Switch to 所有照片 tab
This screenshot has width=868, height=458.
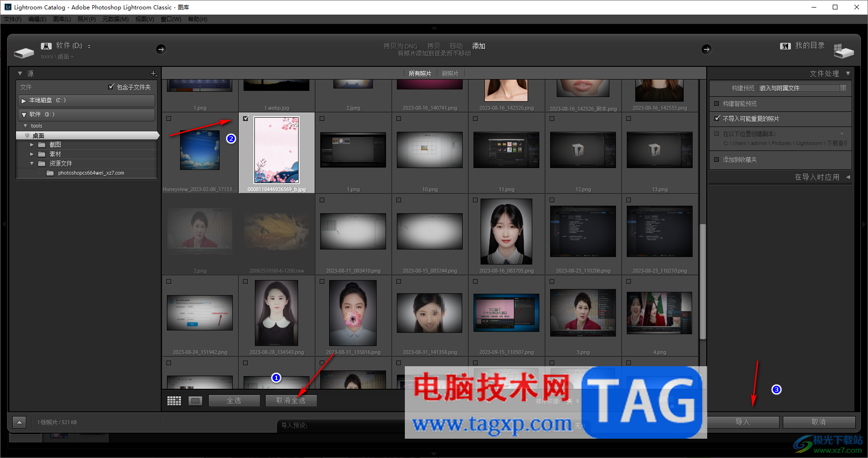click(420, 73)
